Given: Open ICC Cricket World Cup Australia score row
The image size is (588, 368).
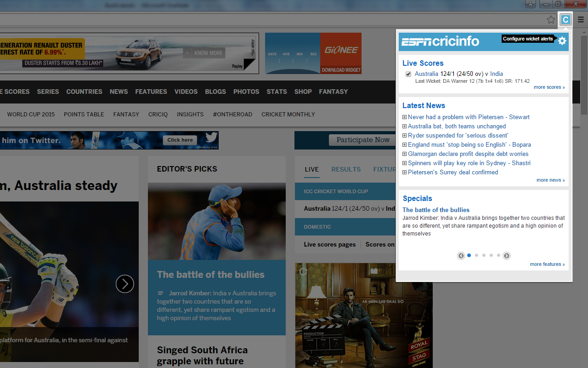Looking at the screenshot, I should (349, 209).
